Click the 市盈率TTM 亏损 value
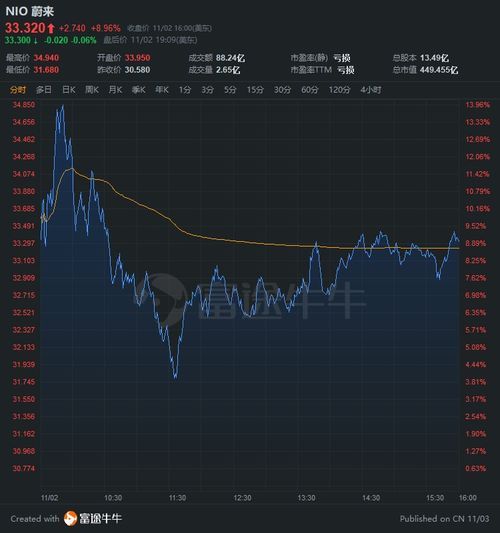The height and width of the screenshot is (533, 500). pos(346,70)
